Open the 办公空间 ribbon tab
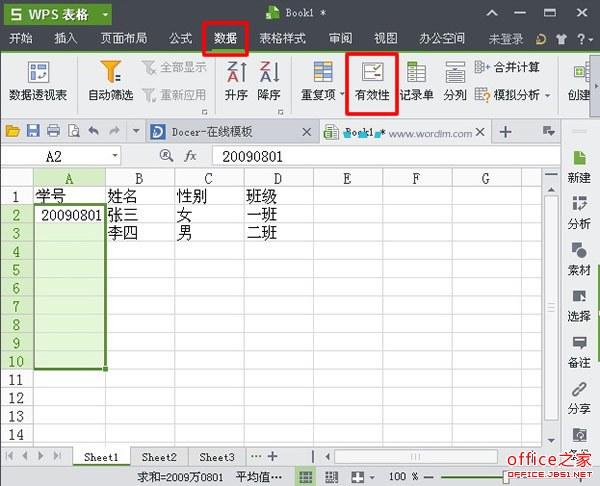The height and width of the screenshot is (486, 600). [442, 38]
